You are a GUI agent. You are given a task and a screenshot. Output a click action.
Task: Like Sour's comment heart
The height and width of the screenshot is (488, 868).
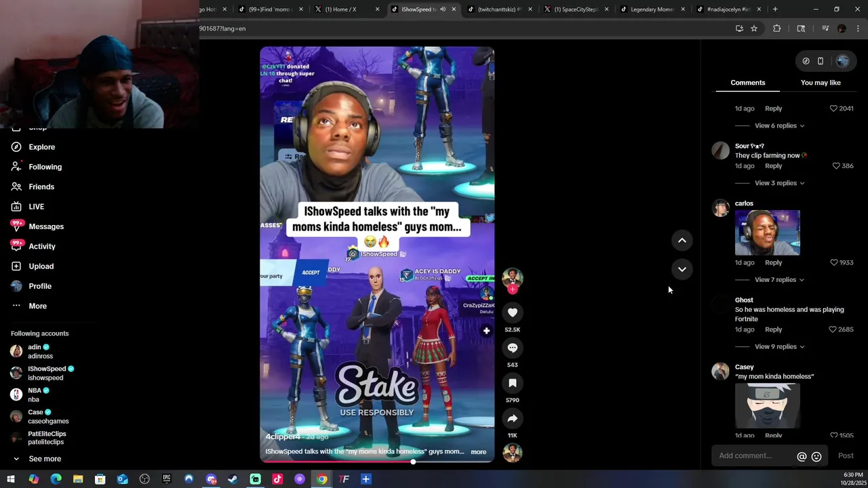[836, 166]
